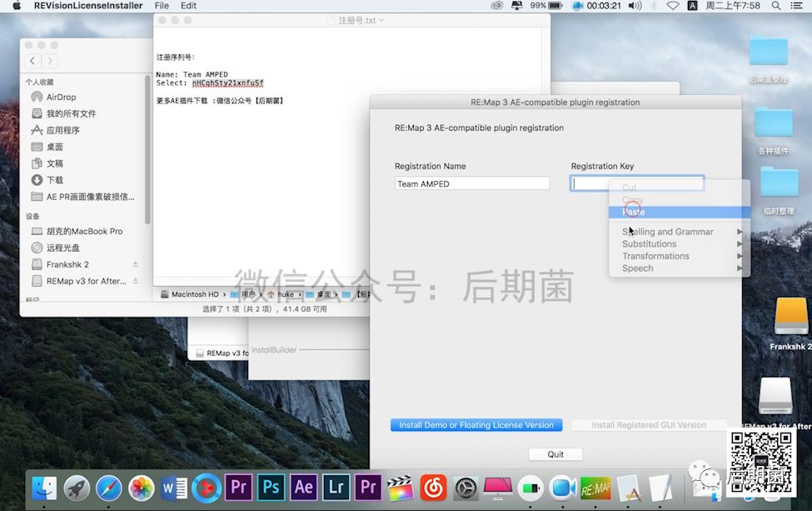This screenshot has height=511, width=812.
Task: Open the Apple menu
Action: 16,6
